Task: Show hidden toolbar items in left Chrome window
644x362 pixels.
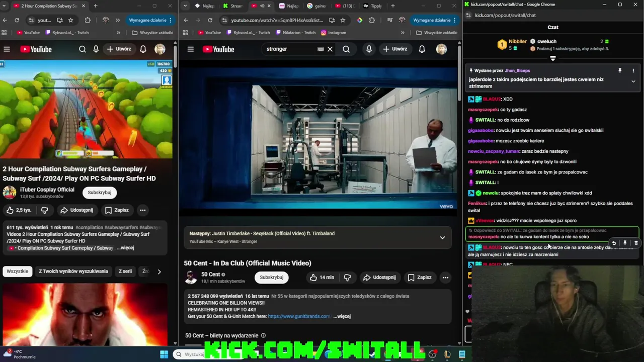Action: (117, 20)
